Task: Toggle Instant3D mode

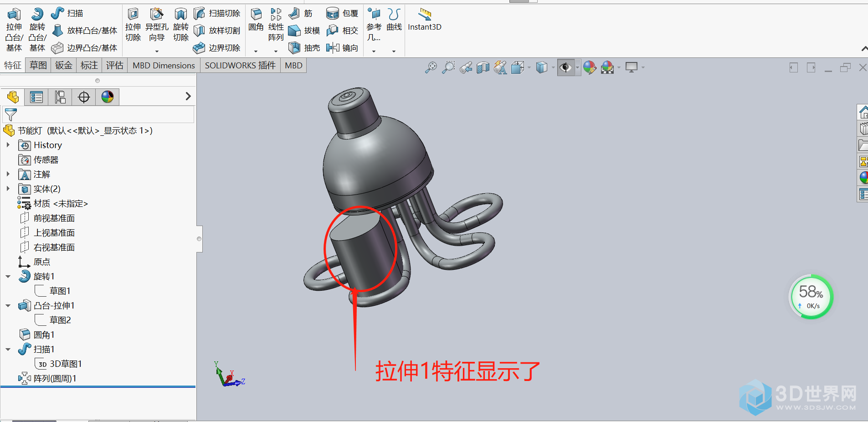Action: (x=425, y=20)
